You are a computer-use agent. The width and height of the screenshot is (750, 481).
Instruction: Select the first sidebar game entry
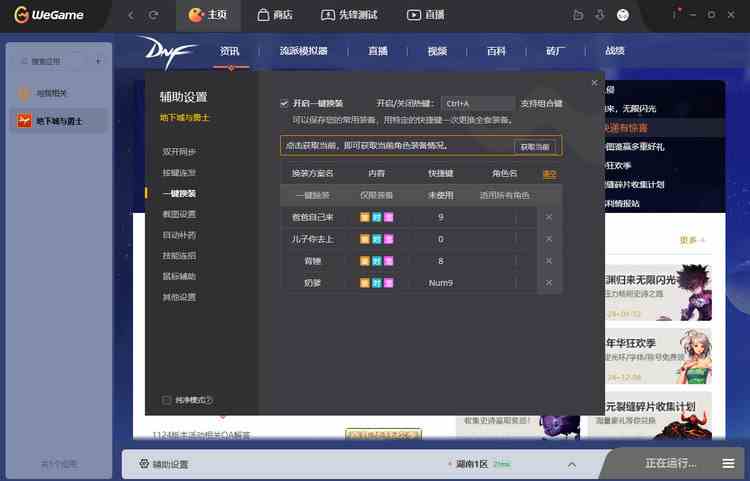(x=58, y=93)
